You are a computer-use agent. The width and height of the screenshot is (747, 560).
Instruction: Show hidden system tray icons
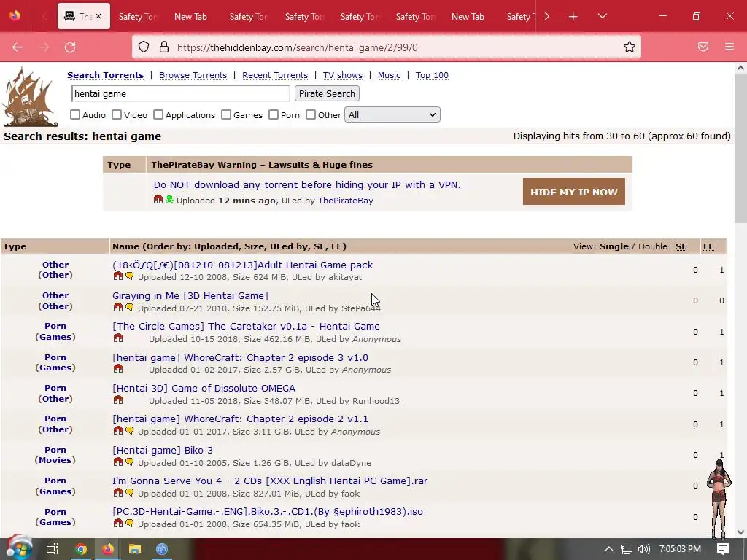point(609,549)
